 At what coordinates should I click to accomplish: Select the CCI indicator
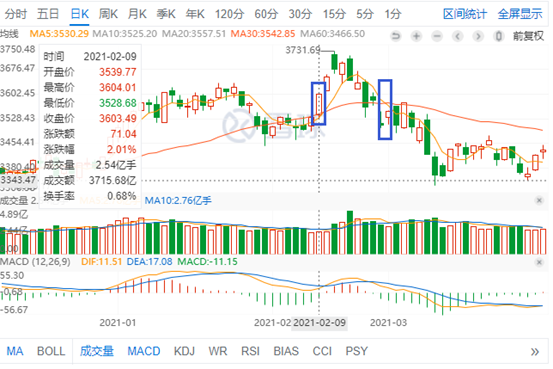click(322, 351)
